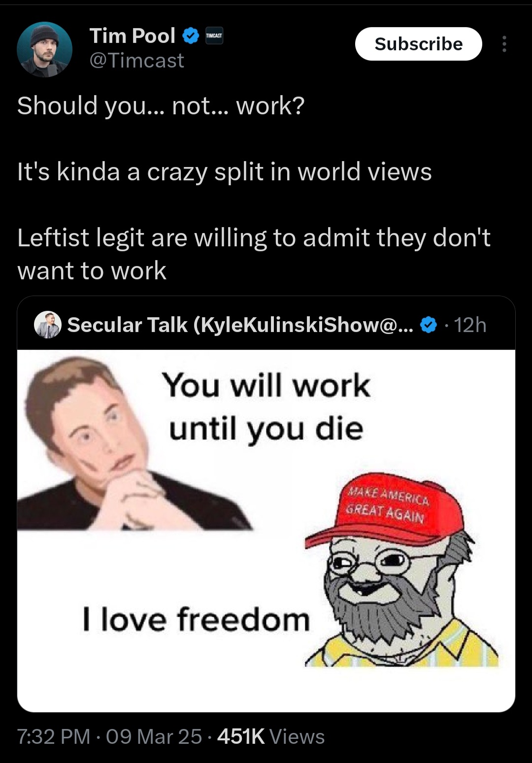532x763 pixels.
Task: Click the 'You will work until you die' caption
Action: pos(266,407)
